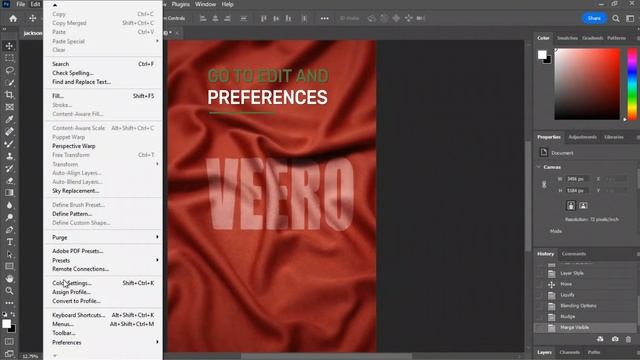
Task: Select the Move tool in the toolbar
Action: coord(9,46)
